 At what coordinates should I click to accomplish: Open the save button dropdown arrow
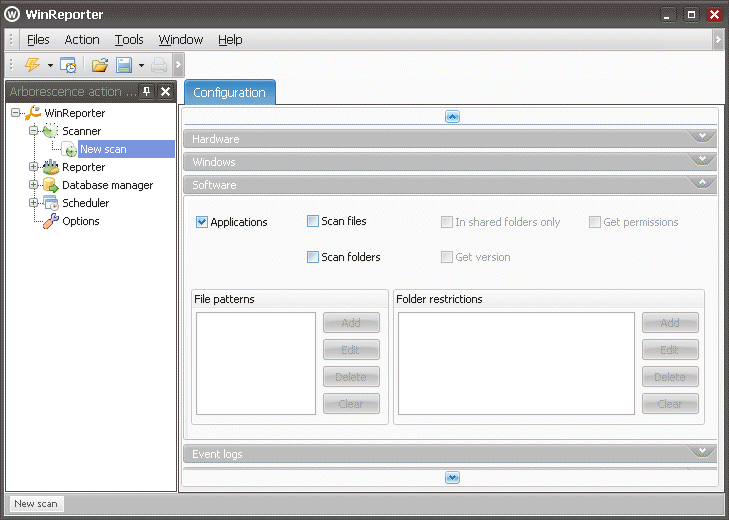click(x=141, y=65)
